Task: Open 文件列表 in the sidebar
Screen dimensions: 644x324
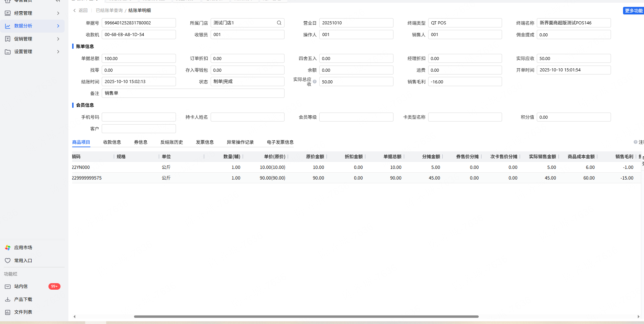Action: pyautogui.click(x=23, y=312)
